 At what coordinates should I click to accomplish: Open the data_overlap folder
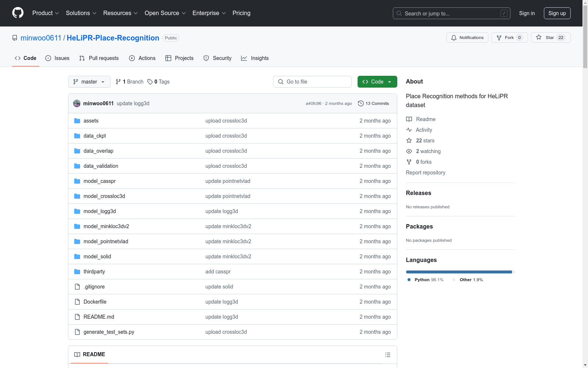tap(98, 151)
